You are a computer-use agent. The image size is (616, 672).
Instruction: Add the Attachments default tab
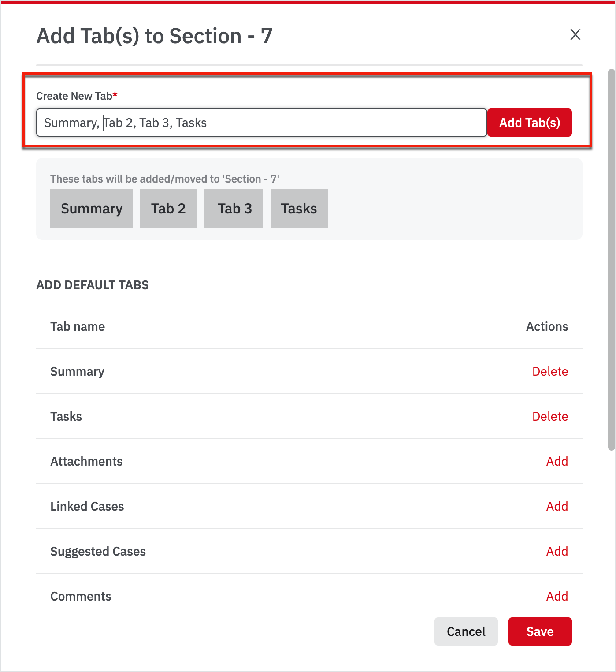click(557, 461)
